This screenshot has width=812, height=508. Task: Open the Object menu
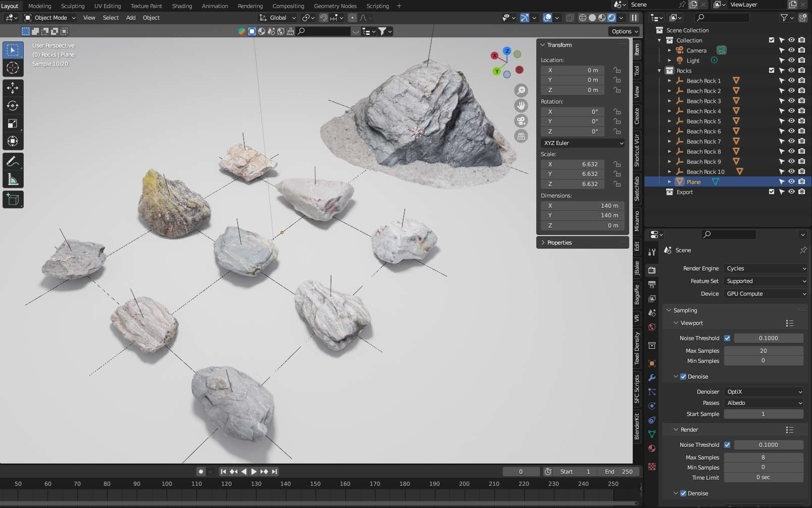[x=151, y=18]
